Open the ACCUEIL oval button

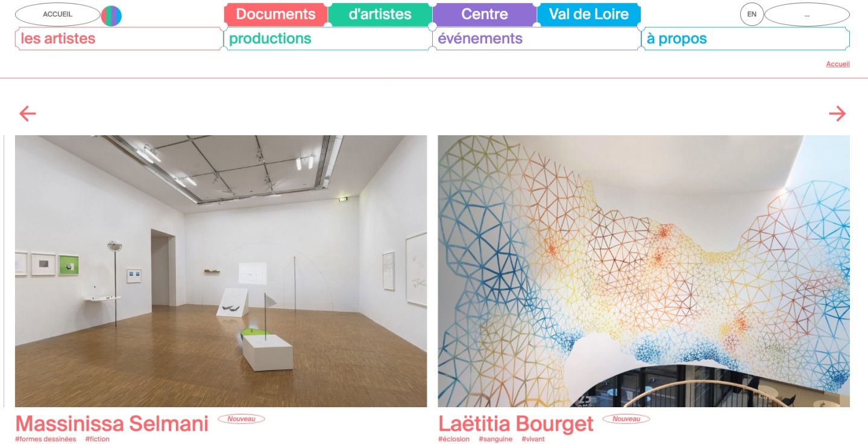[x=57, y=14]
